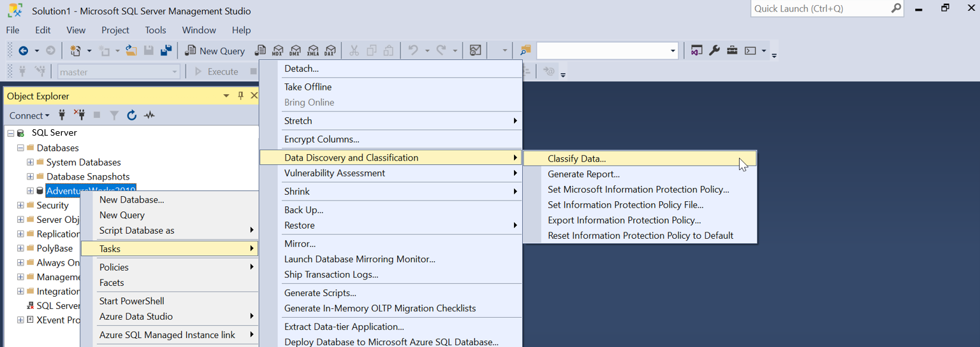Viewport: 980px width, 347px height.
Task: Expand the System Databases node
Action: [x=30, y=162]
